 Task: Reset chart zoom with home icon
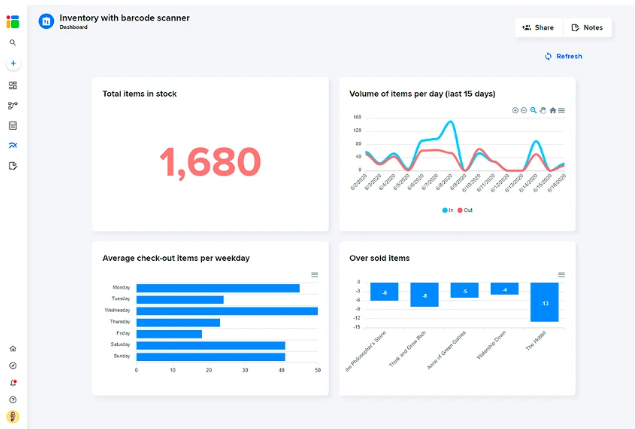click(x=552, y=110)
